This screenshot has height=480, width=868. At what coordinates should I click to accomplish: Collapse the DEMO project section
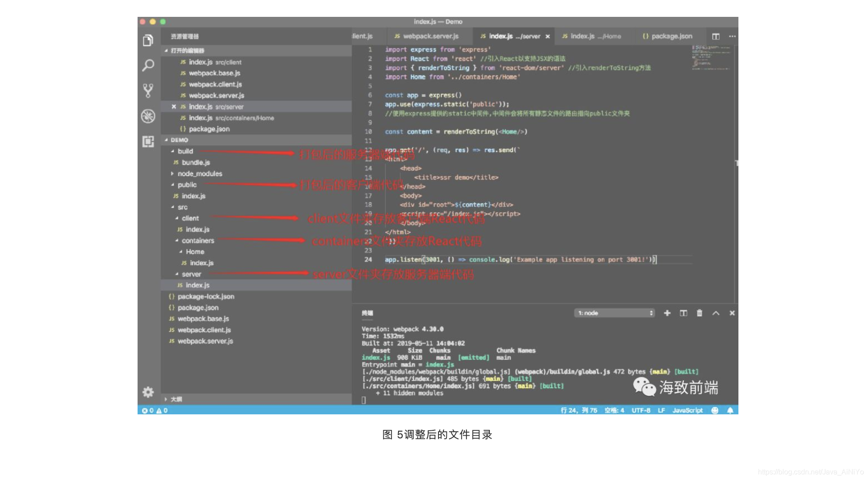click(179, 140)
